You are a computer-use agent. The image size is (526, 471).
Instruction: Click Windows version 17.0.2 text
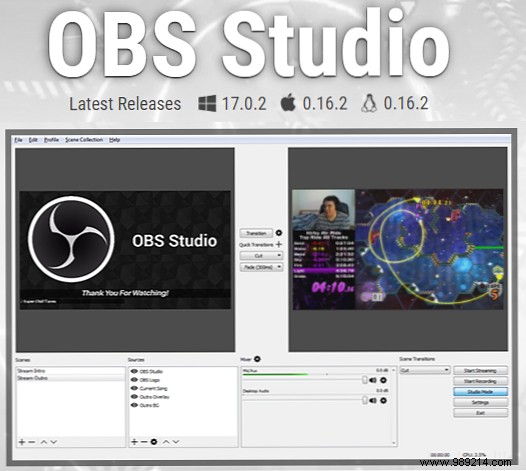point(244,103)
